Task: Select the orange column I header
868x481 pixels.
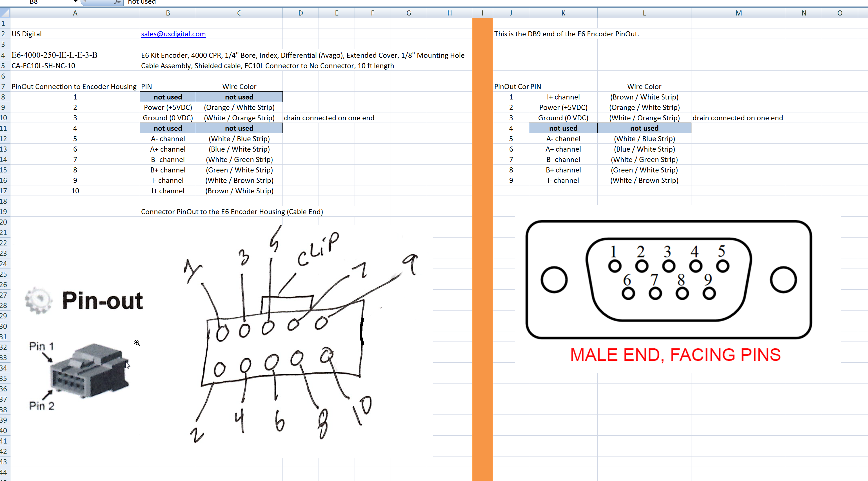Action: coord(482,13)
